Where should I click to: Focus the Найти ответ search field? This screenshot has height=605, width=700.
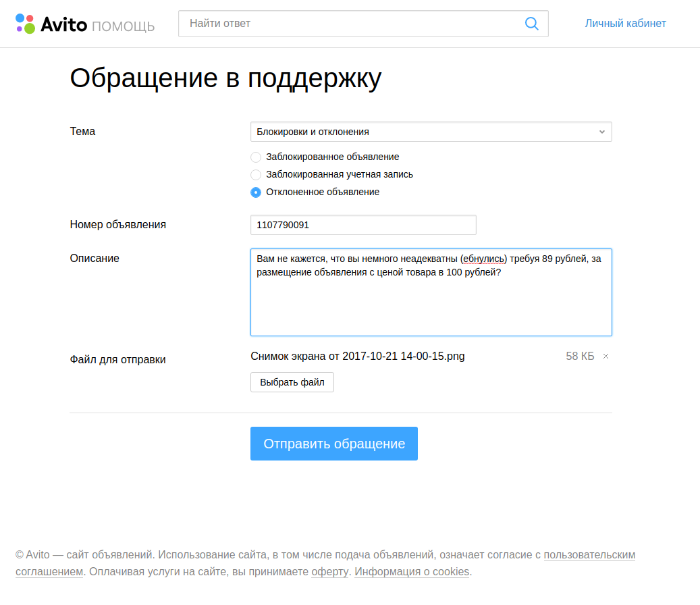tap(351, 24)
